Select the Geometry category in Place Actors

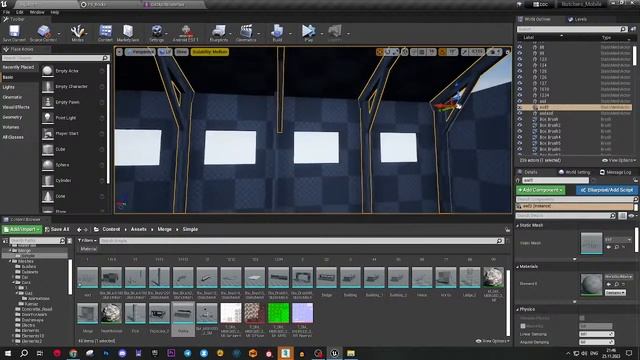pyautogui.click(x=12, y=117)
